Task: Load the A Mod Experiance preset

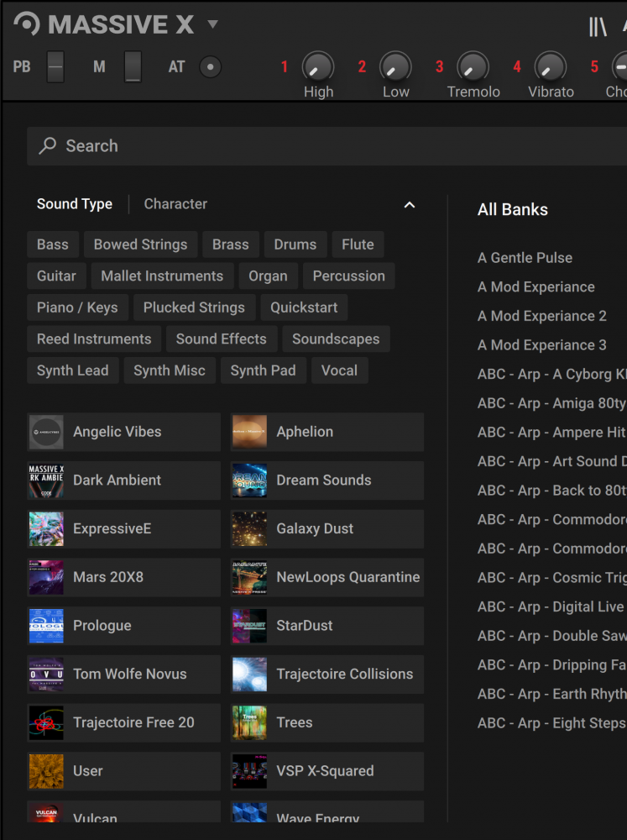Action: click(536, 287)
